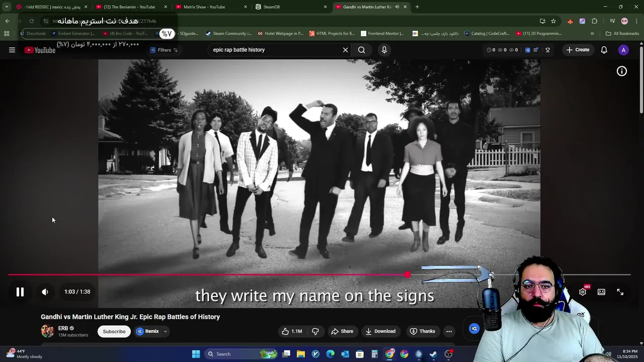Submit search with the magnifier icon

pos(361,50)
